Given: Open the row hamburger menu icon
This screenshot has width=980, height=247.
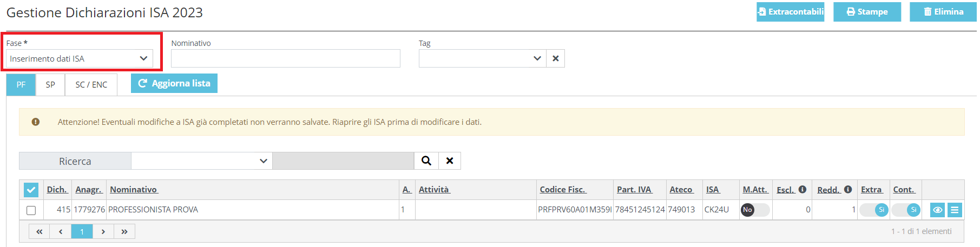Looking at the screenshot, I should click(x=955, y=210).
